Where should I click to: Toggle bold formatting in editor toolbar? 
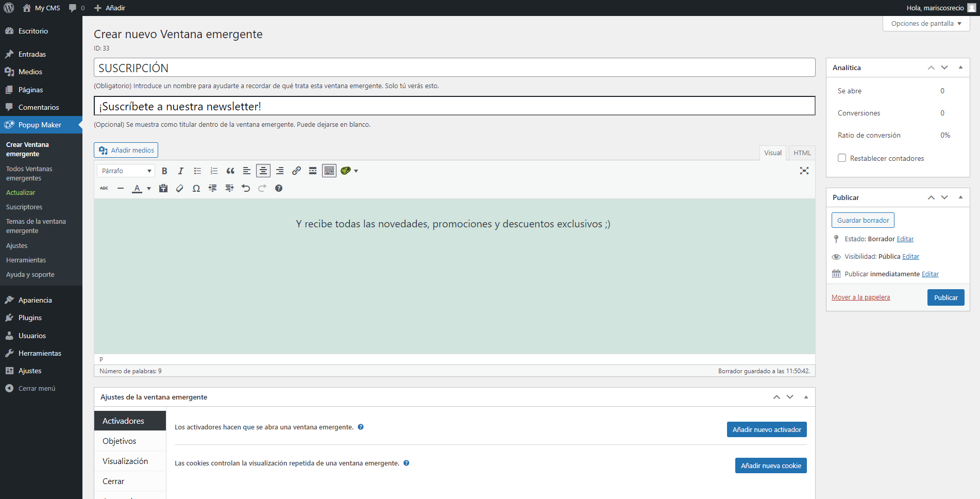[164, 171]
